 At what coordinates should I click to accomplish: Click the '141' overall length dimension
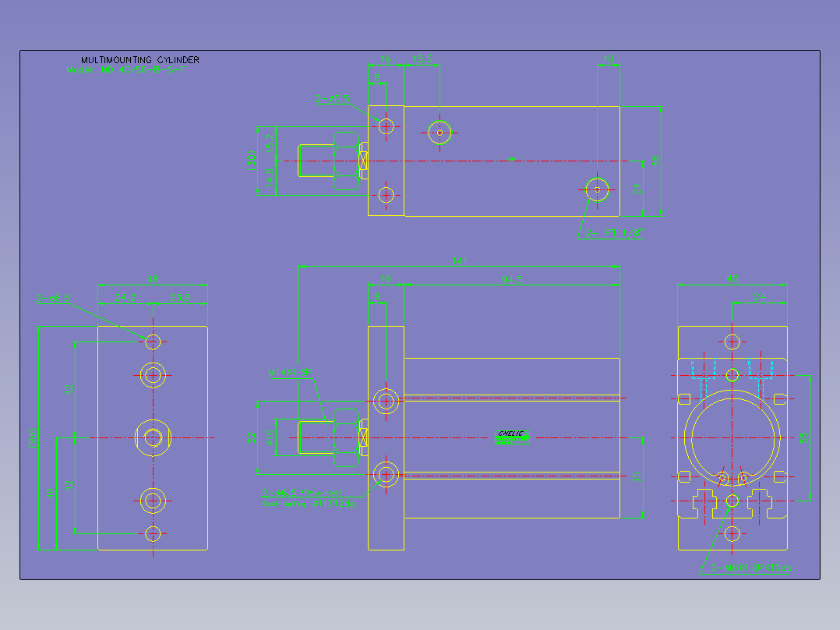point(460,261)
